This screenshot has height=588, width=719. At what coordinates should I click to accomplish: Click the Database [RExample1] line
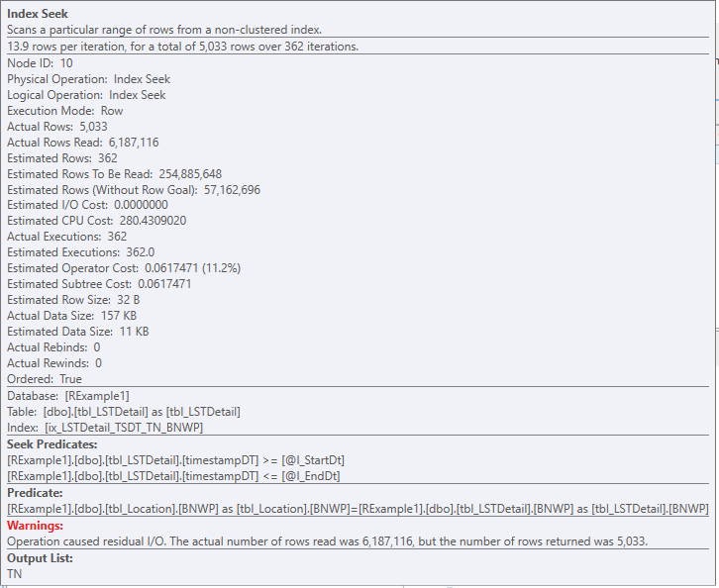[x=68, y=396]
